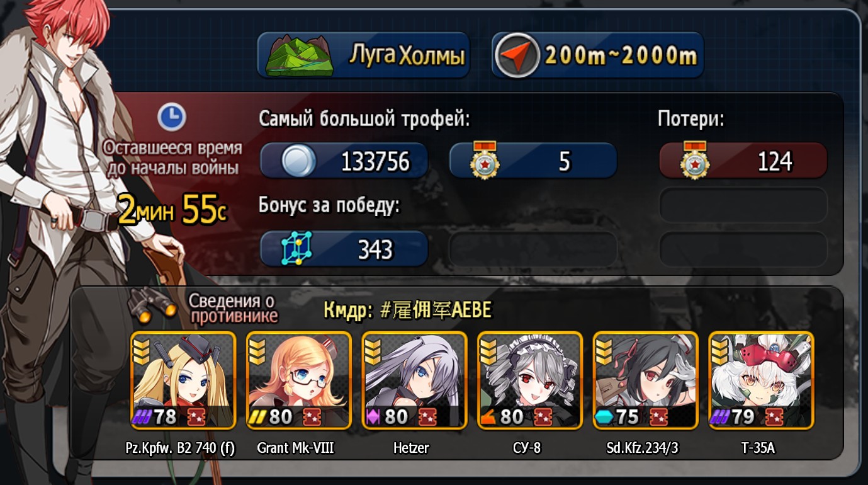
Task: Select the Hetzer character card
Action: coord(415,380)
